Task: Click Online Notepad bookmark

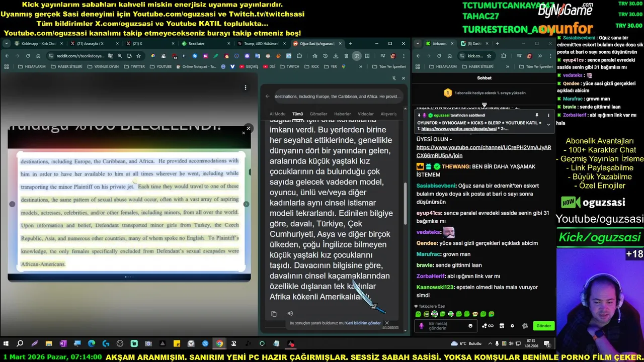Action: [196, 66]
